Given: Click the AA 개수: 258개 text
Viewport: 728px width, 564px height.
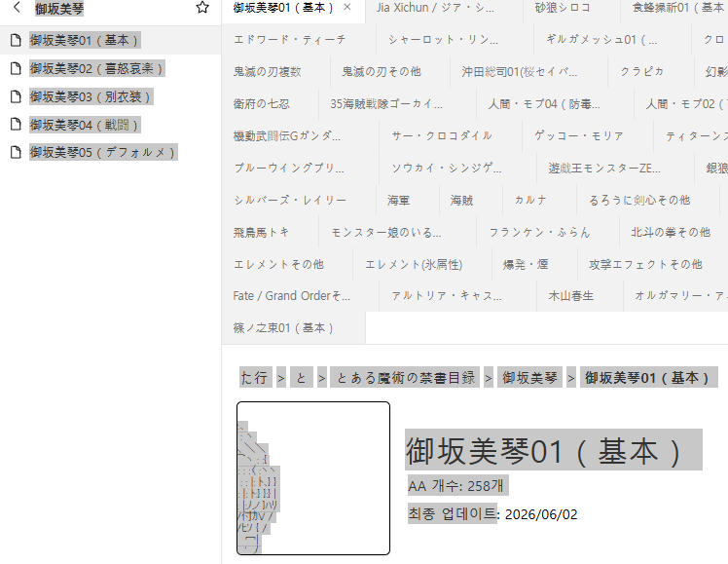Looking at the screenshot, I should [457, 485].
